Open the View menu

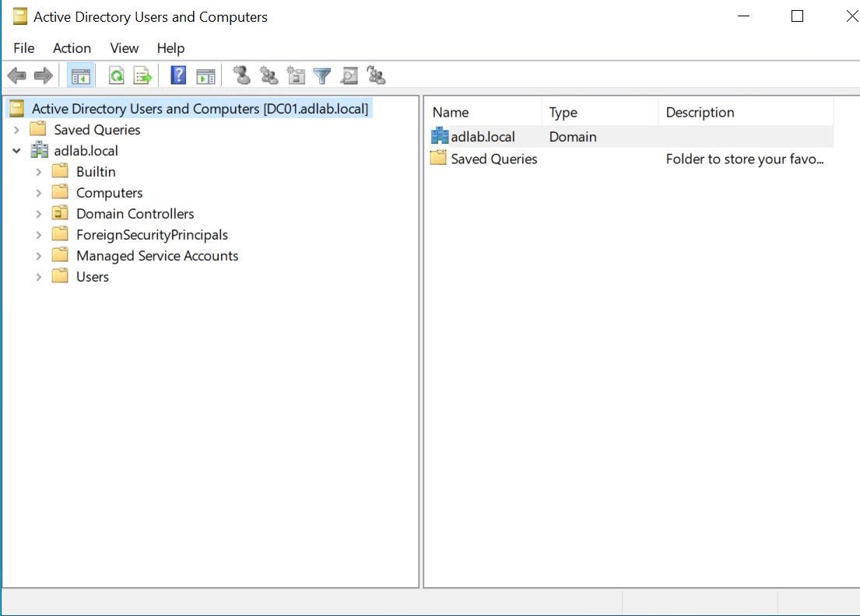(x=125, y=48)
